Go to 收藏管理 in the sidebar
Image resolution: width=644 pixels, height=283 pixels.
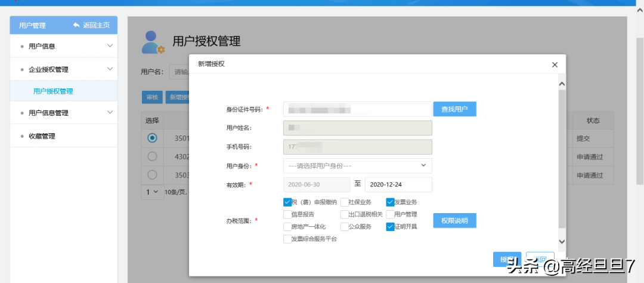tap(42, 136)
